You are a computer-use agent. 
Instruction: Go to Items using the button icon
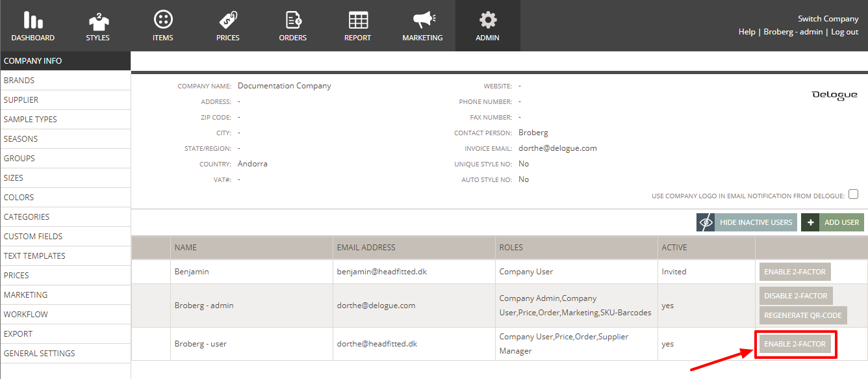(162, 20)
